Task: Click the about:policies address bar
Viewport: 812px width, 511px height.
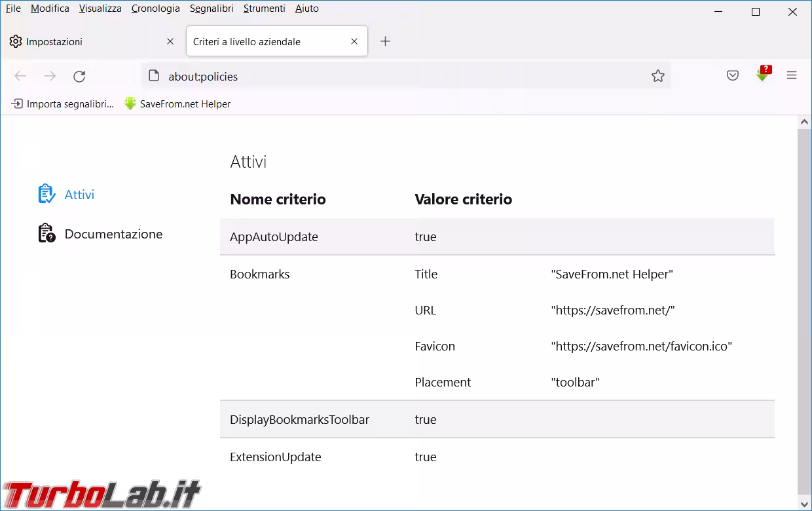Action: tap(393, 77)
